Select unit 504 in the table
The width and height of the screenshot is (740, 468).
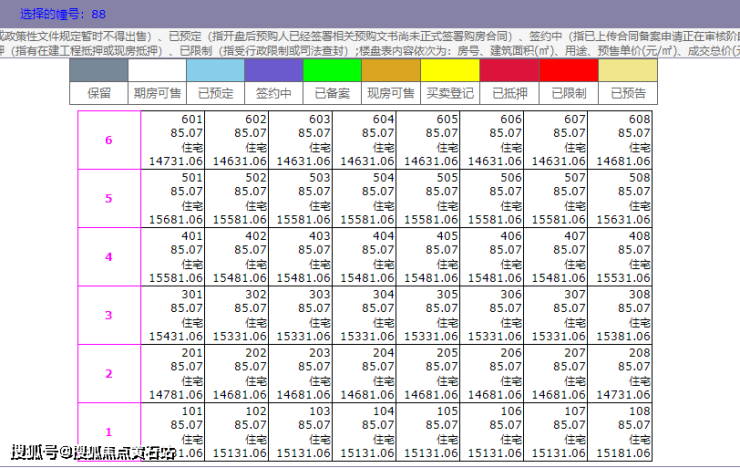368,198
